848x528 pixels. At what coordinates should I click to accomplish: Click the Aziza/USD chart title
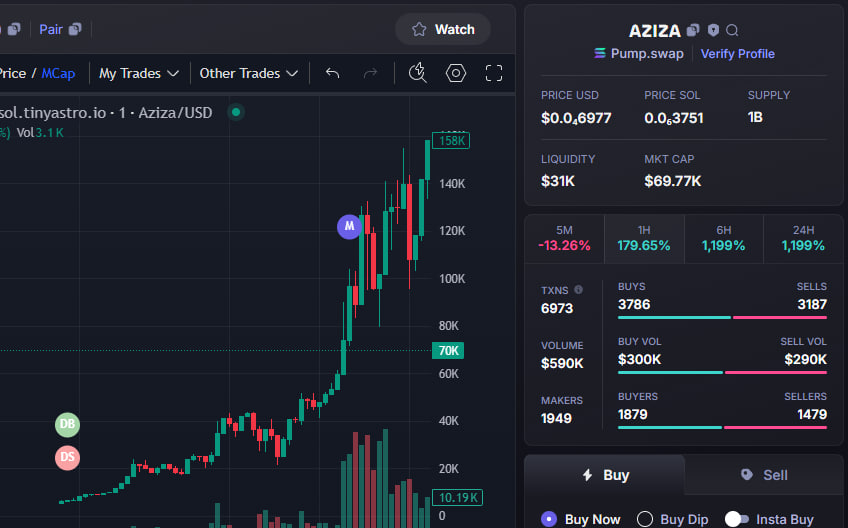(175, 113)
